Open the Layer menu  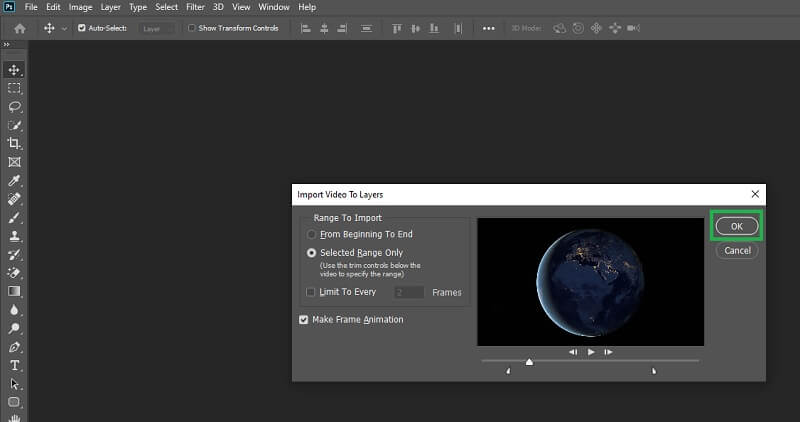point(110,7)
